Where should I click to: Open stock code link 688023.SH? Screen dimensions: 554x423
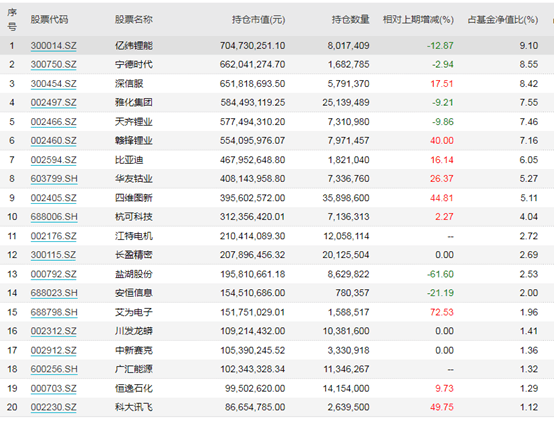(54, 293)
